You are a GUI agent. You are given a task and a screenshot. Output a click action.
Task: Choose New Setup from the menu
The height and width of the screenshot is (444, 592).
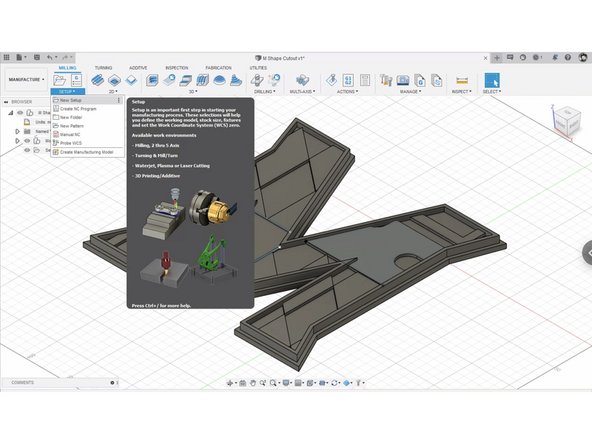pos(87,100)
